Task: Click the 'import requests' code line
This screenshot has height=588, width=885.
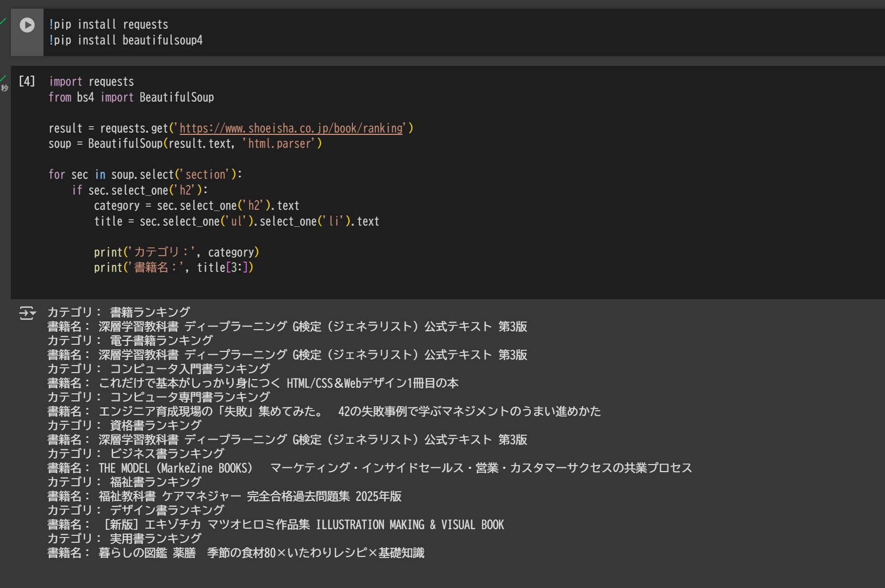Action: (91, 82)
